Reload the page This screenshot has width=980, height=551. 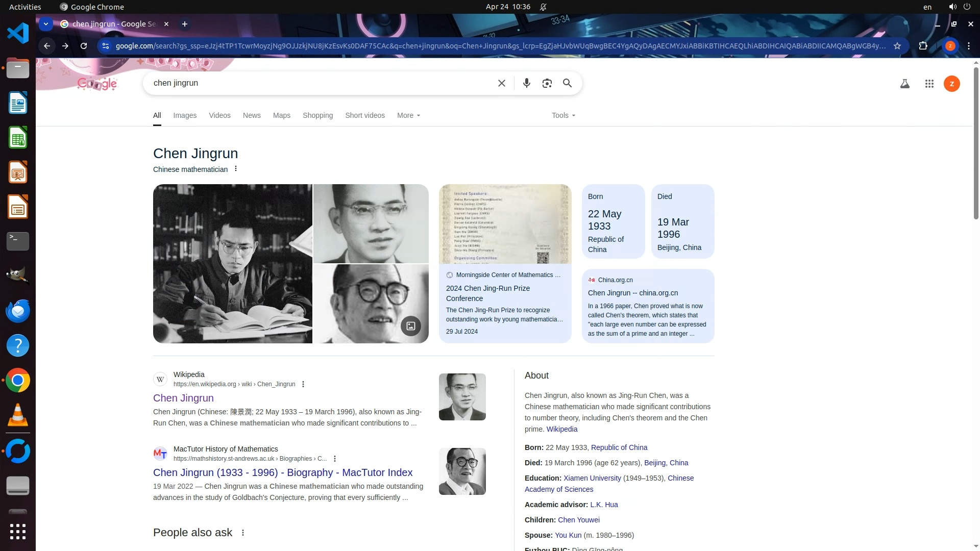(84, 46)
